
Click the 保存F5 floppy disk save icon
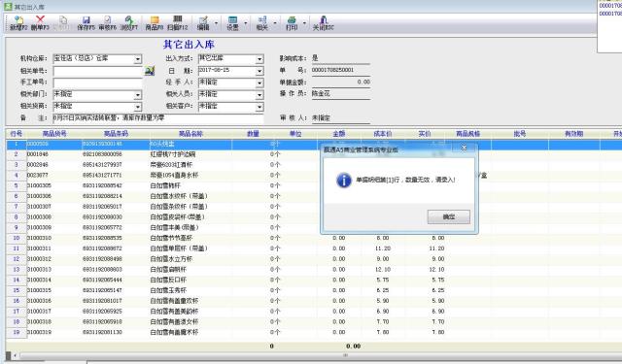click(x=86, y=19)
